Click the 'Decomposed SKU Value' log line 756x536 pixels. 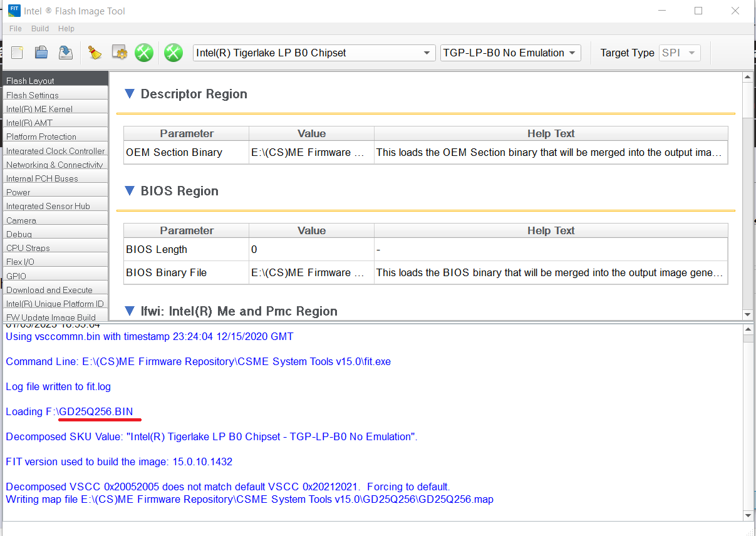point(212,436)
